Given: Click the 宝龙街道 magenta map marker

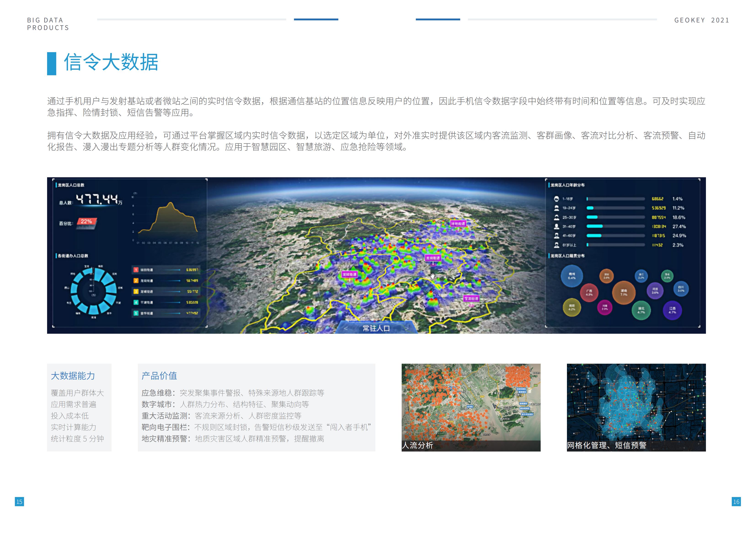Looking at the screenshot, I should [x=471, y=298].
